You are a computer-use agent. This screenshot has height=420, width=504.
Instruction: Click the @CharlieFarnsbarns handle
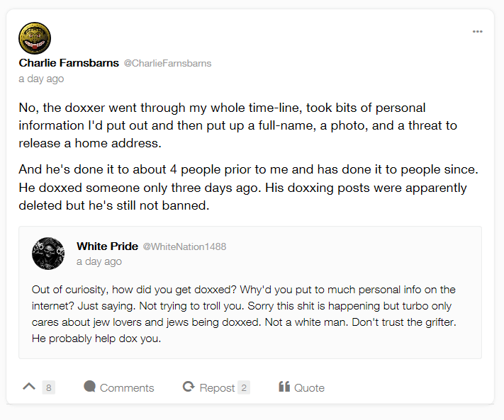click(x=167, y=63)
